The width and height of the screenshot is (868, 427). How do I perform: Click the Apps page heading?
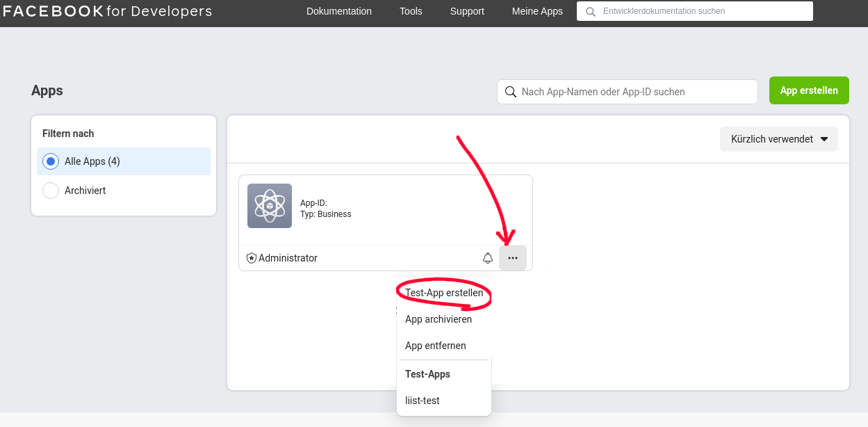tap(47, 90)
